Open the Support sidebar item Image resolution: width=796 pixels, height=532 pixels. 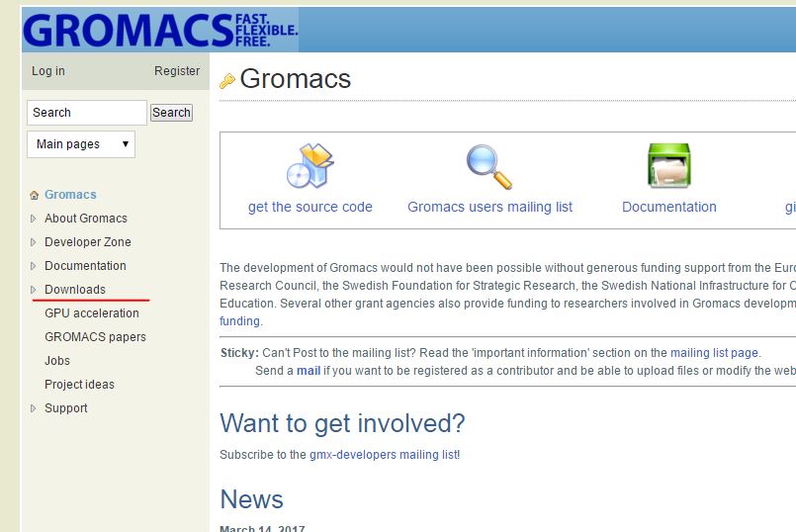pos(66,408)
